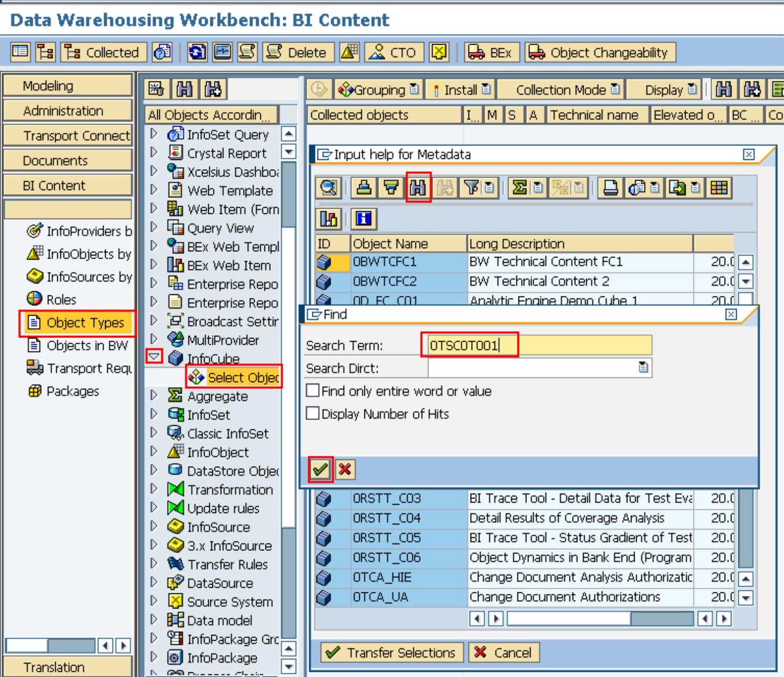Expand the Transformation tree node
The height and width of the screenshot is (677, 784).
pyautogui.click(x=154, y=489)
